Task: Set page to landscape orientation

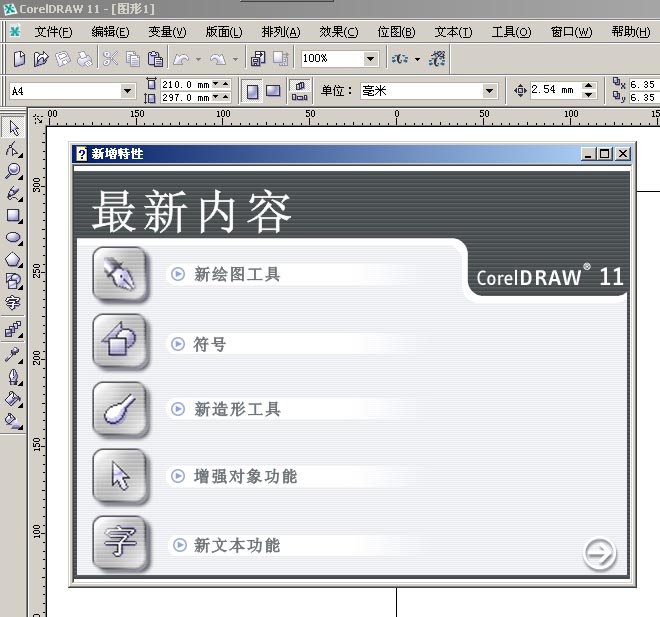Action: pyautogui.click(x=273, y=91)
